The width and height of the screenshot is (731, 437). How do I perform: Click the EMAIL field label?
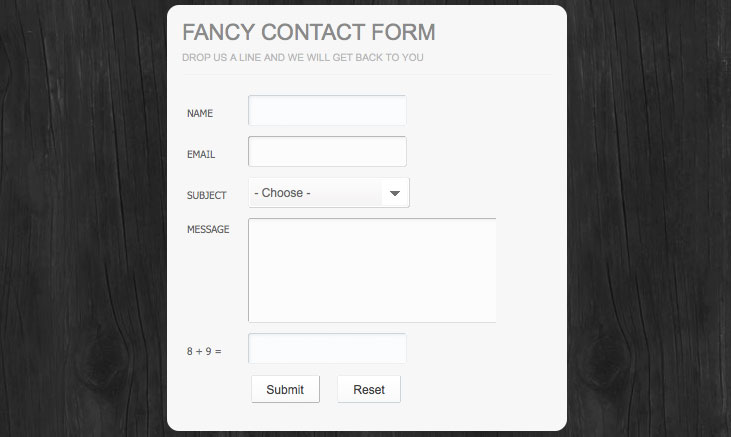click(x=201, y=154)
